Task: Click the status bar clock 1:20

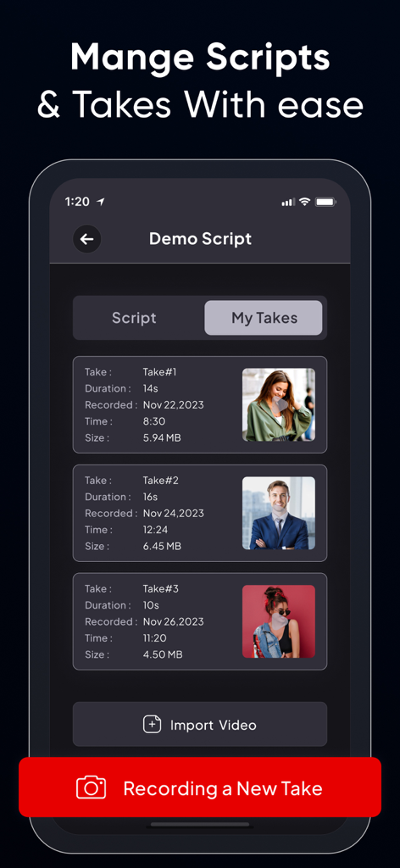Action: (x=77, y=202)
